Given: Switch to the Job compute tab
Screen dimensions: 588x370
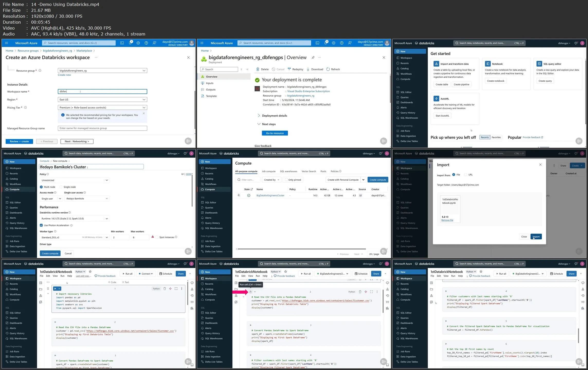Looking at the screenshot, I should pyautogui.click(x=268, y=171).
